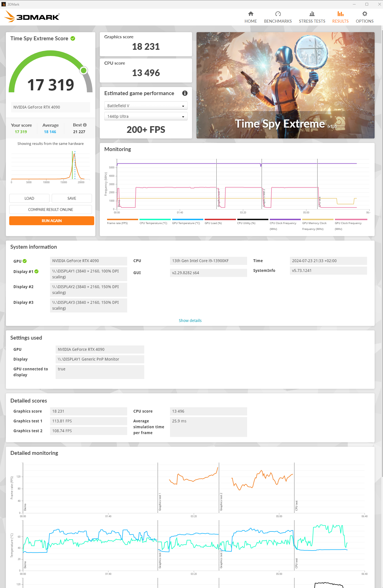Screen dimensions: 383x588
Task: Click DISPLAY1 Generic PnP Monitor setting
Action: pyautogui.click(x=100, y=359)
